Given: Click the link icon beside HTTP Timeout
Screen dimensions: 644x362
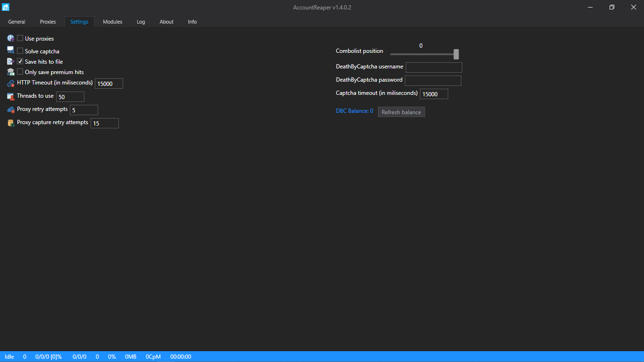Looking at the screenshot, I should tap(11, 84).
